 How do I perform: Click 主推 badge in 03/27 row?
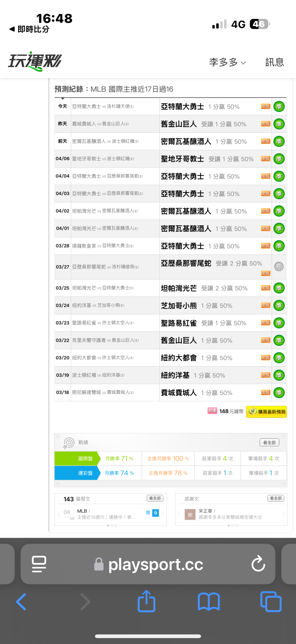tap(266, 273)
